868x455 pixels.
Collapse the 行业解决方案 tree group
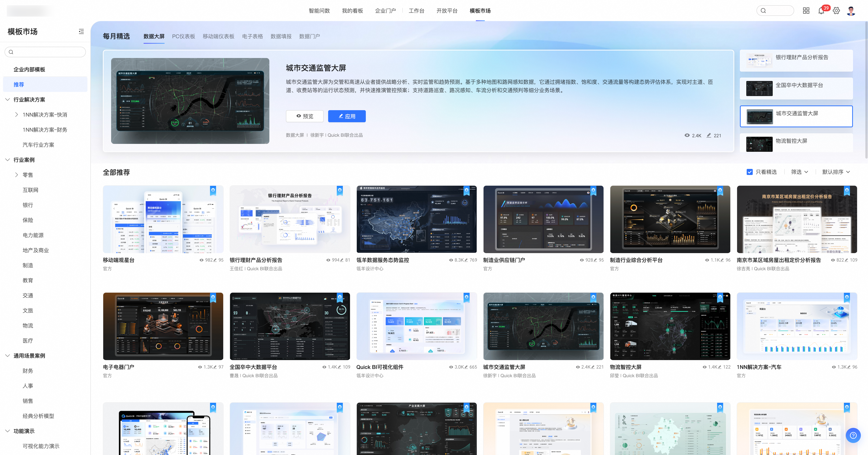click(x=7, y=99)
